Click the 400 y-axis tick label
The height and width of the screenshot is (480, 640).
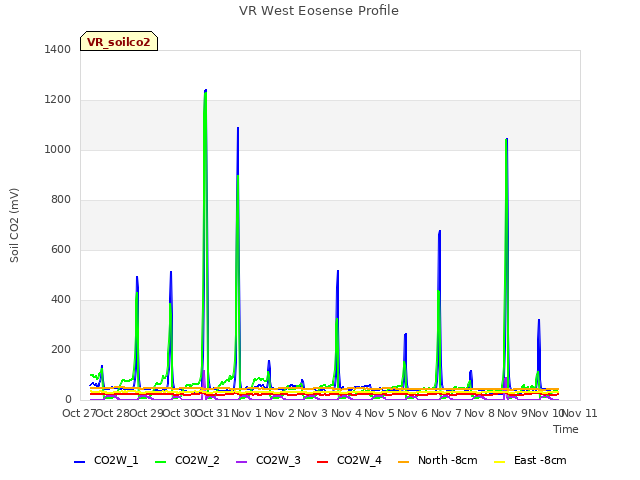pyautogui.click(x=61, y=300)
